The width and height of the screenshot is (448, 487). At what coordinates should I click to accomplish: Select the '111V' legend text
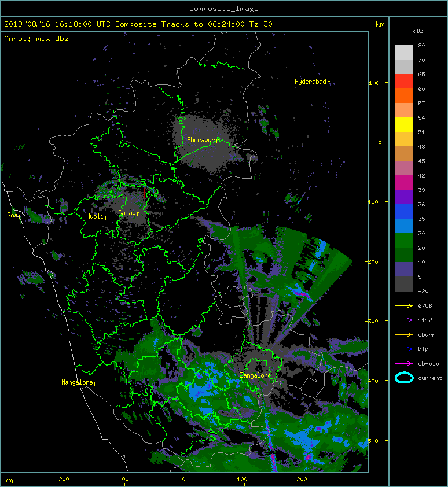click(425, 320)
